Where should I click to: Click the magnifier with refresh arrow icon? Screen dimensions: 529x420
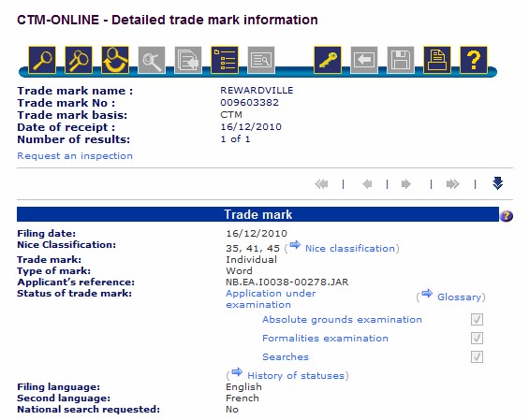pos(115,60)
